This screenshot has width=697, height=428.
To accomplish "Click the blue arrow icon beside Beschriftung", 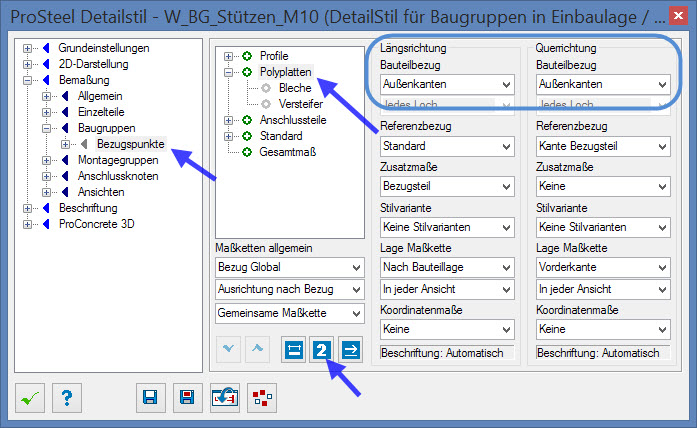I will tap(46, 208).
